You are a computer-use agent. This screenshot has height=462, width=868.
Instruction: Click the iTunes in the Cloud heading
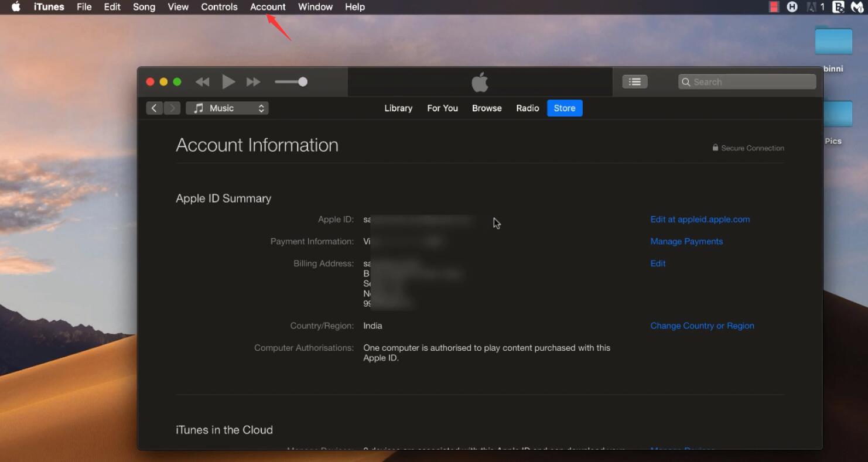tap(224, 430)
